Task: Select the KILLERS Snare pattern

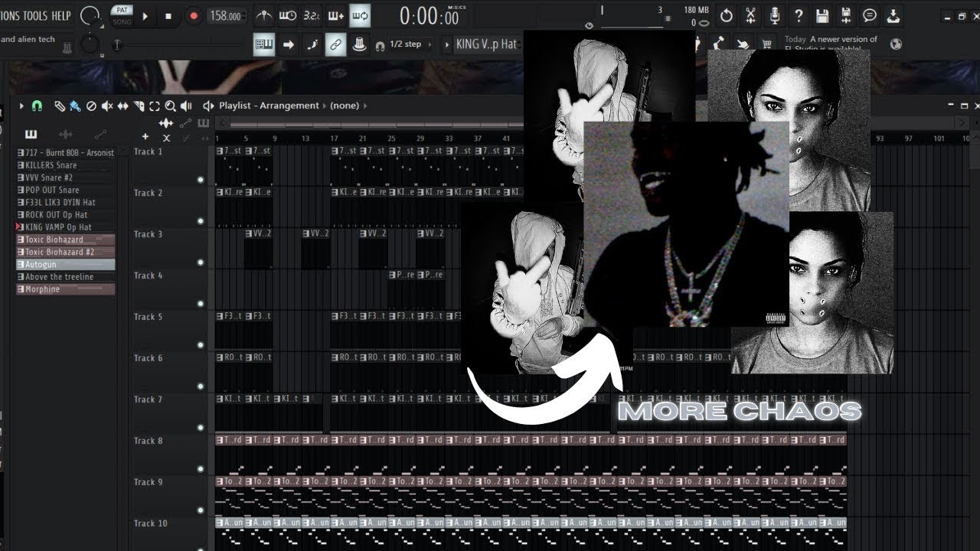Action: click(x=66, y=165)
